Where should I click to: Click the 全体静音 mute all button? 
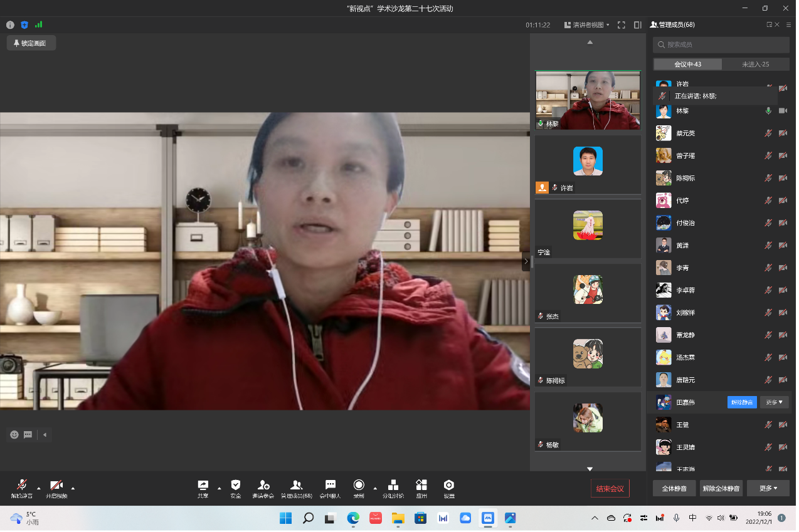pos(674,488)
